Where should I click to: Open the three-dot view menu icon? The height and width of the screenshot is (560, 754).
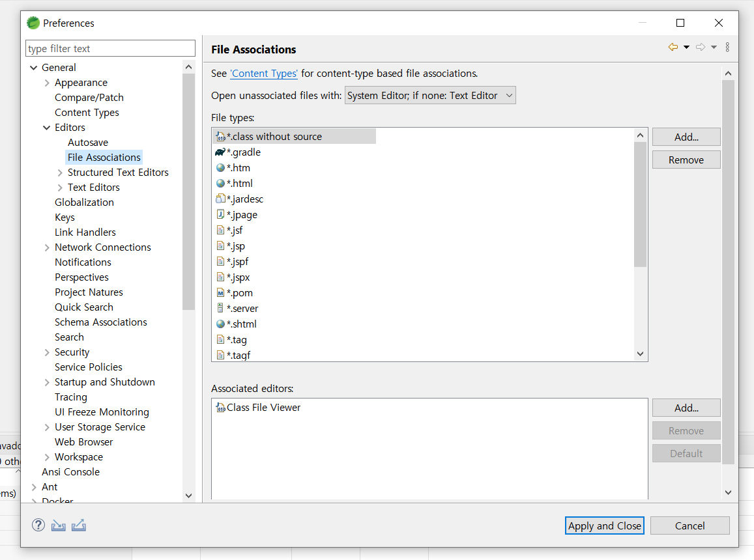pyautogui.click(x=727, y=47)
